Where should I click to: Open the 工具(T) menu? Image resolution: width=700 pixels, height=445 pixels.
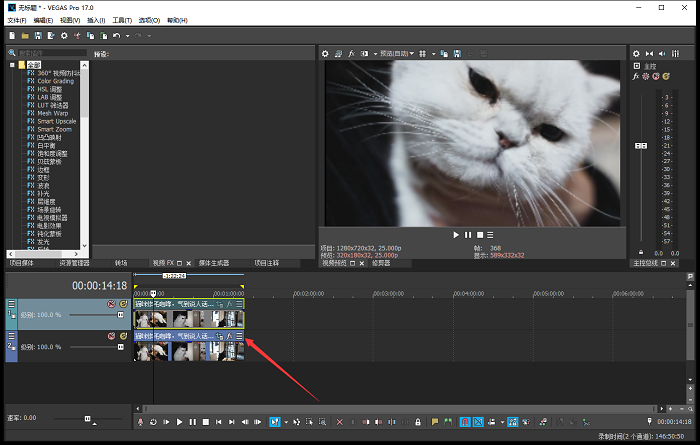[121, 20]
